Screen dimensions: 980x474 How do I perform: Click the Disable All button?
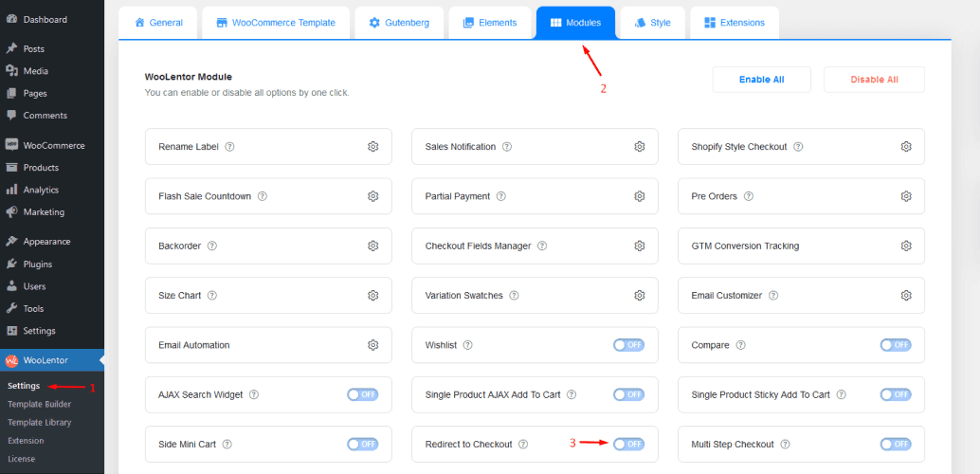pos(875,80)
